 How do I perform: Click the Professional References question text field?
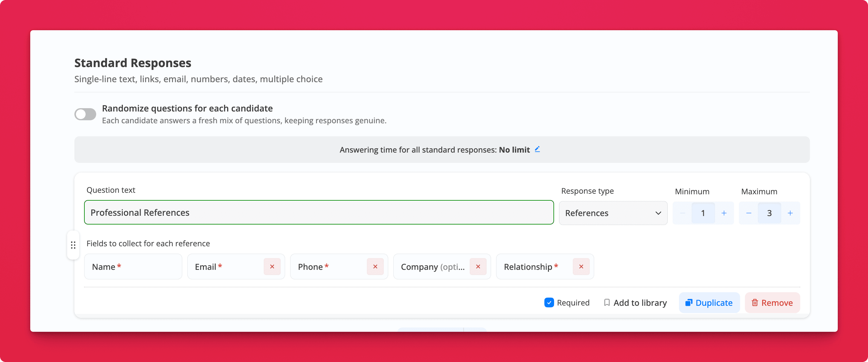[319, 212]
